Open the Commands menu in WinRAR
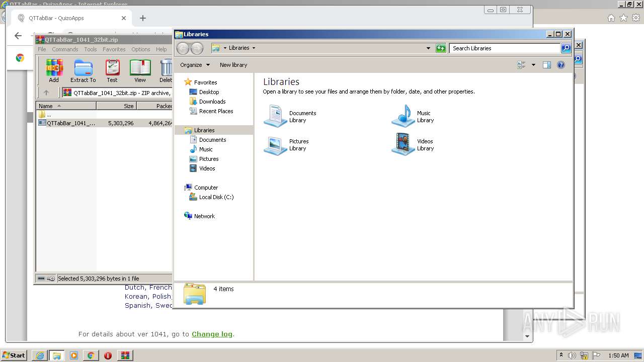This screenshot has height=362, width=644. pyautogui.click(x=65, y=49)
